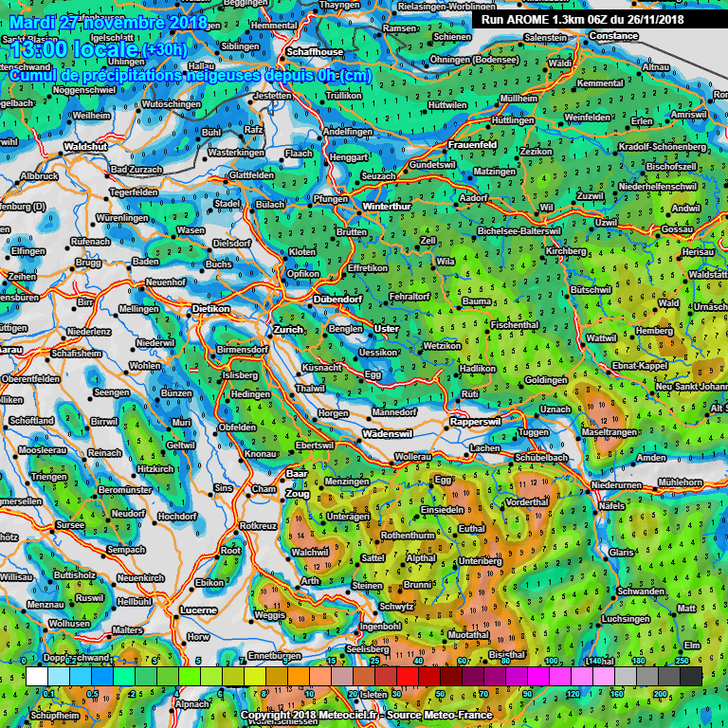Click the Fischenthal label
The image size is (728, 728).
pyautogui.click(x=515, y=325)
